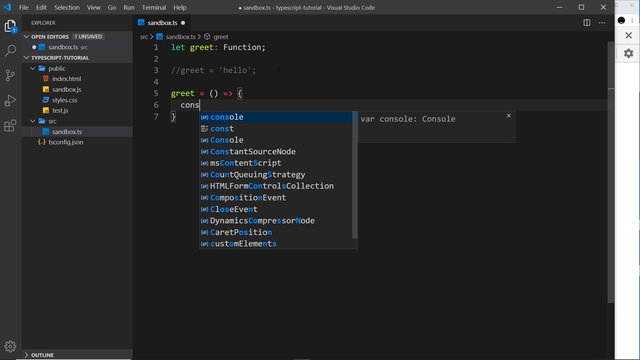The height and width of the screenshot is (360, 640).
Task: Select the 'const' keyword suggestion
Action: click(276, 129)
